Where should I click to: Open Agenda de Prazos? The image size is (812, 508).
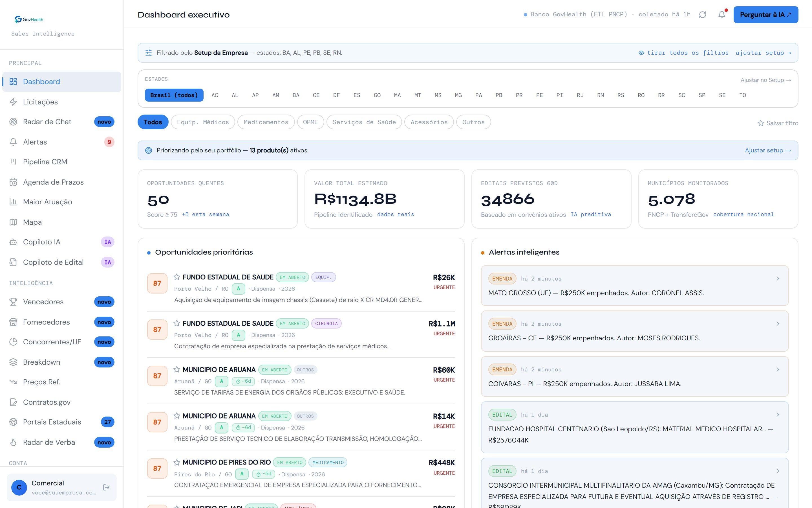coord(62,182)
